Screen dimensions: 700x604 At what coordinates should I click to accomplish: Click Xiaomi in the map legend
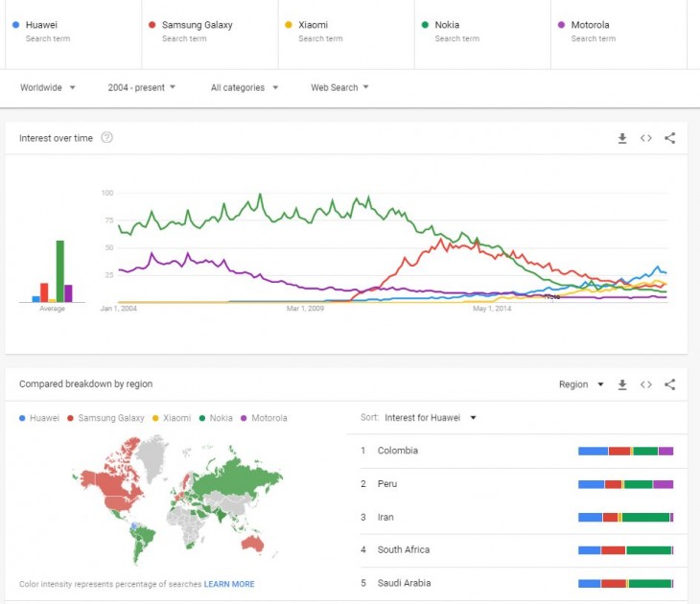pyautogui.click(x=172, y=418)
